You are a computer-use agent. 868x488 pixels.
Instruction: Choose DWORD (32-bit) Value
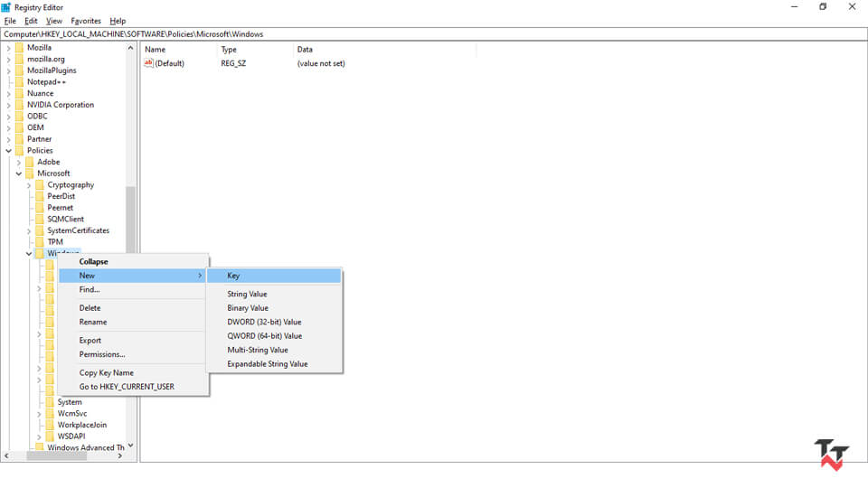tap(274, 322)
